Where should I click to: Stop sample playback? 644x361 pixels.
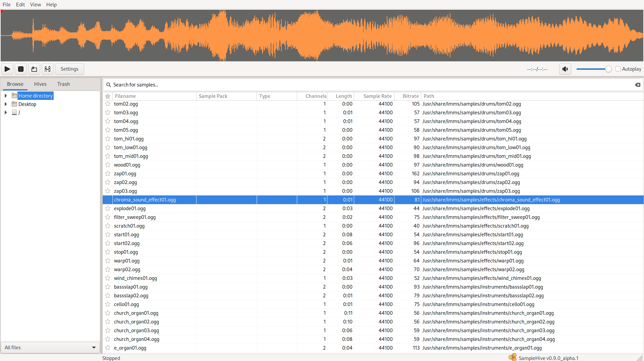pos(20,69)
